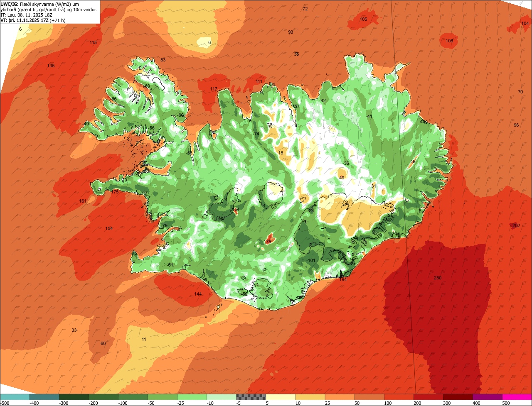
Task: Click the legend label 400
Action: 475,403
